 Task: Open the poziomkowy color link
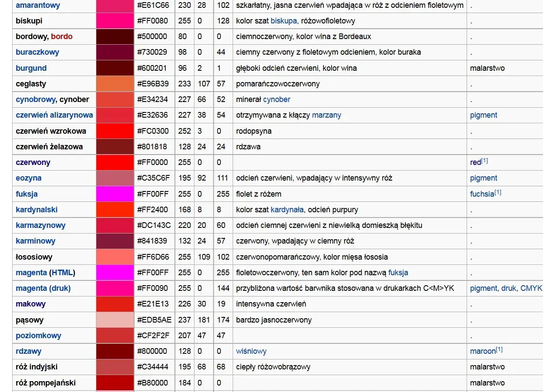(x=39, y=336)
